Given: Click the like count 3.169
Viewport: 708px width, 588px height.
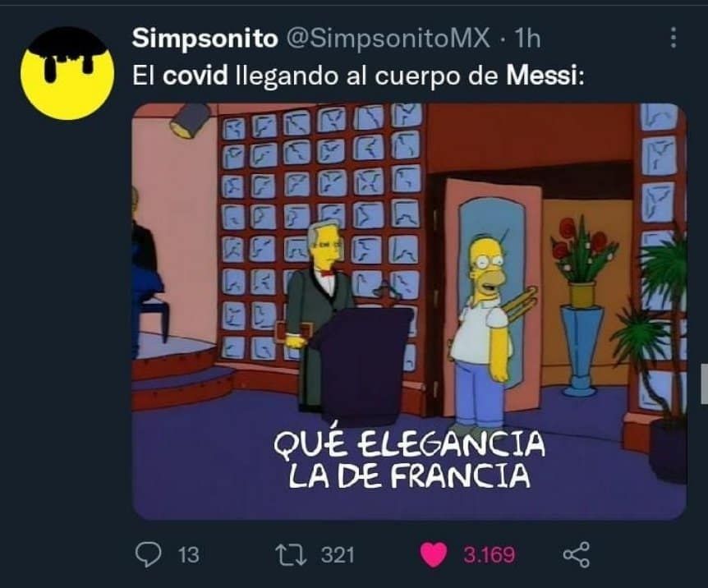Looking at the screenshot, I should (489, 555).
